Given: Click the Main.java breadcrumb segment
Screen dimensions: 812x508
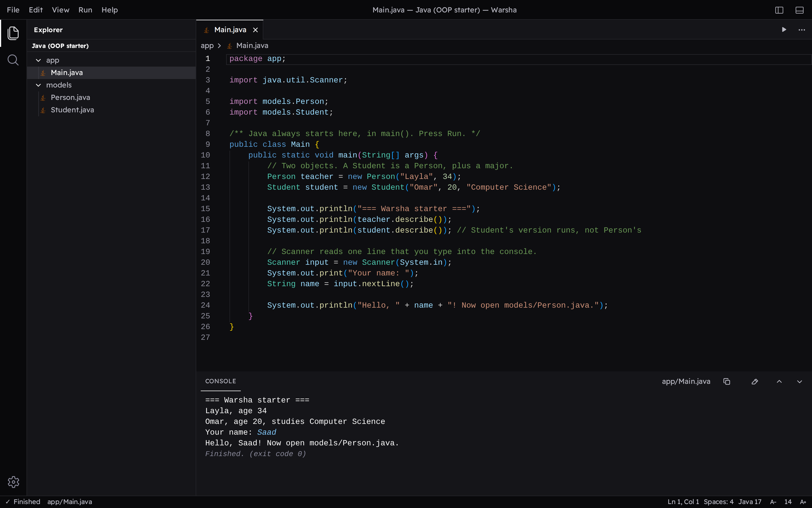Looking at the screenshot, I should coord(252,45).
